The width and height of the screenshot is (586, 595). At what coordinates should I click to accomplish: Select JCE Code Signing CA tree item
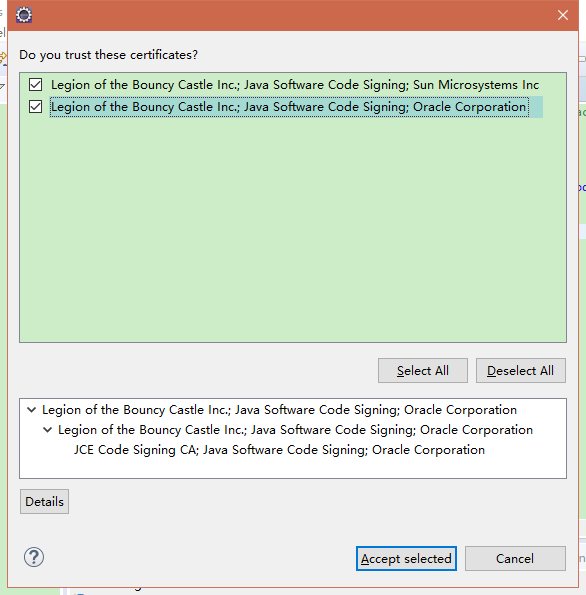click(x=279, y=450)
